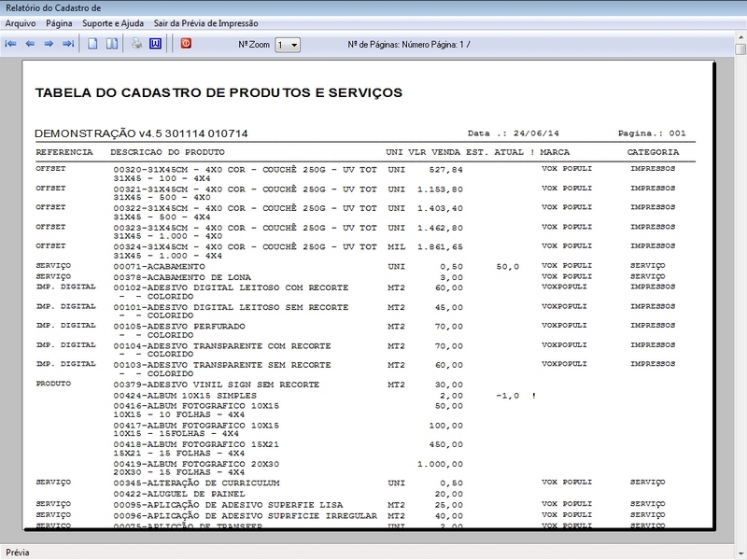Click 00345-ALTERAÇÃO DE CURRICULUM description
The image size is (747, 560).
196,483
